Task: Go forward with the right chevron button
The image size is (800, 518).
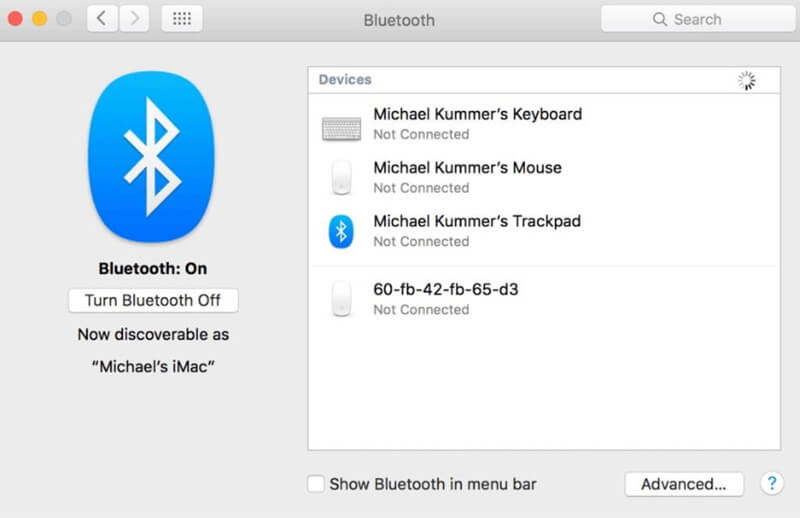Action: click(134, 19)
